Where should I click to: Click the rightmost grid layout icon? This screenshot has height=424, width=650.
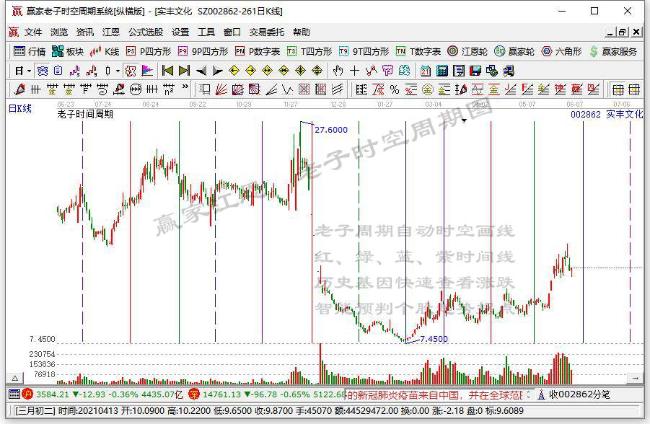pos(634,89)
